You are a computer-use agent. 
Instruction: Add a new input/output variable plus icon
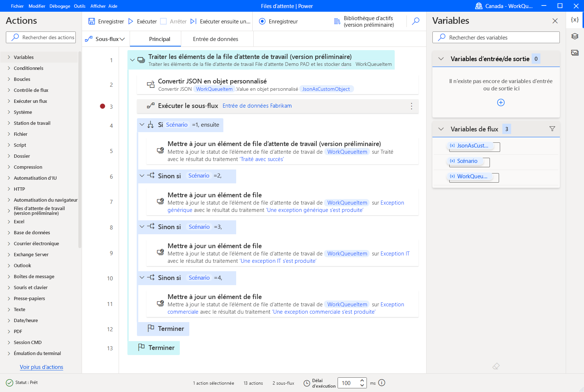(501, 102)
